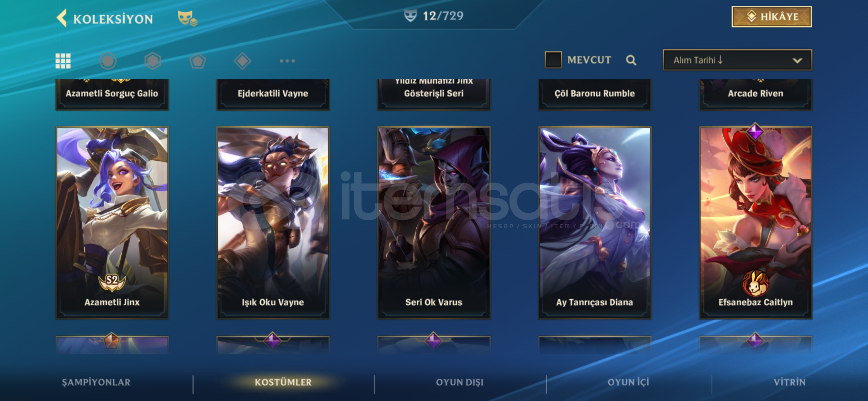Click the search magnifier icon
The image size is (868, 401).
(x=631, y=60)
